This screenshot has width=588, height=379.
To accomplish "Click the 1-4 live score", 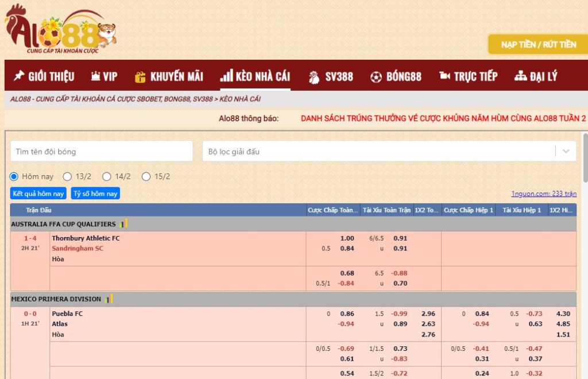I will coord(30,238).
